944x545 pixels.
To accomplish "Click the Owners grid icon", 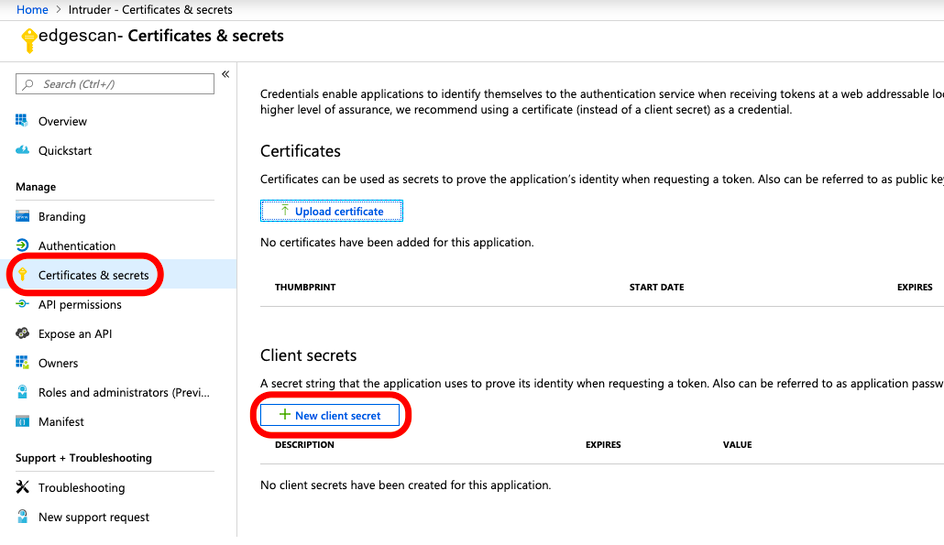I will (22, 362).
